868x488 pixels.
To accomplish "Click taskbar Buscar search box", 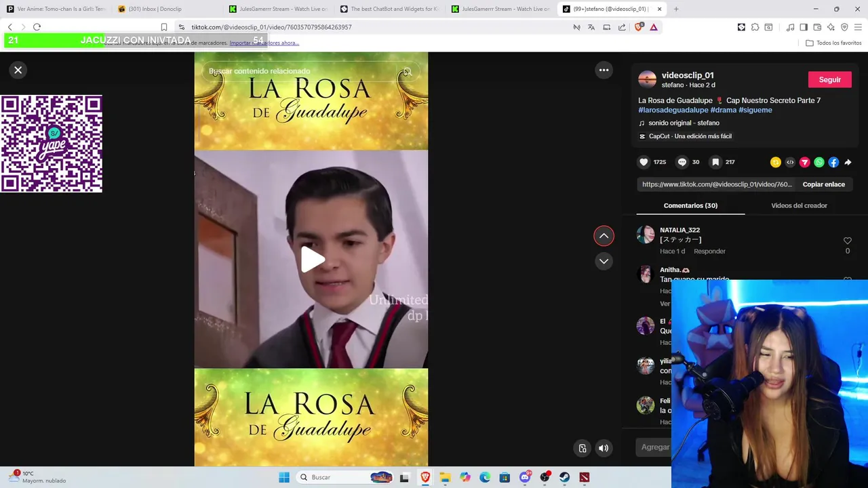I will click(346, 477).
